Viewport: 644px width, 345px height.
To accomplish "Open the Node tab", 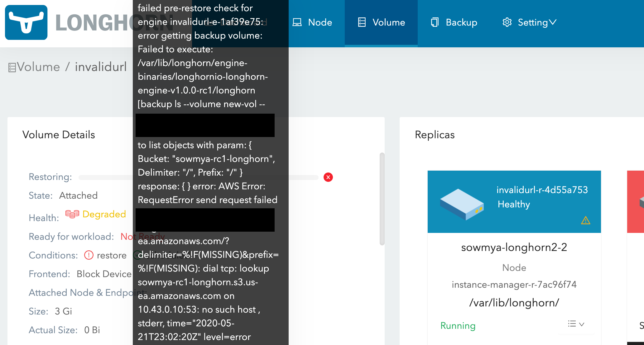I will coord(313,22).
